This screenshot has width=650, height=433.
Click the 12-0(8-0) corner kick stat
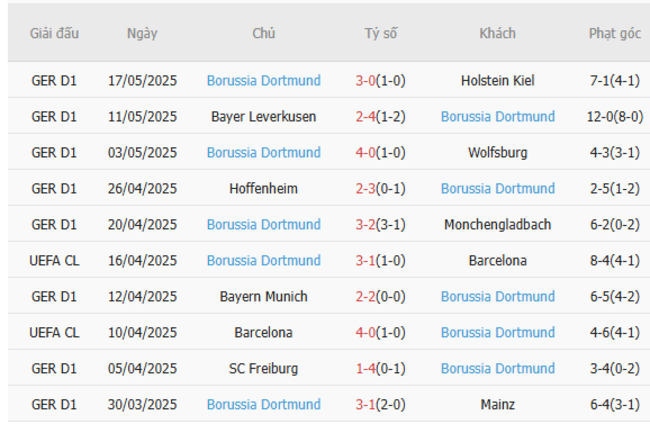(x=615, y=116)
